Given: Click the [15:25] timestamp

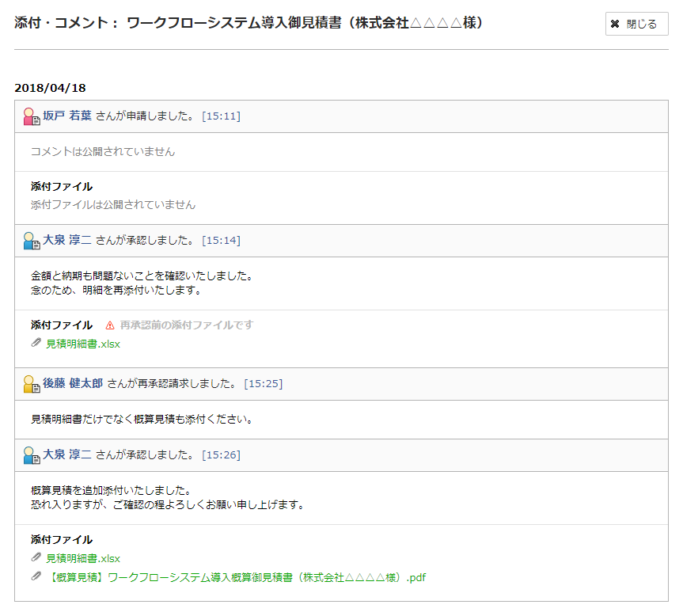Looking at the screenshot, I should (x=264, y=384).
